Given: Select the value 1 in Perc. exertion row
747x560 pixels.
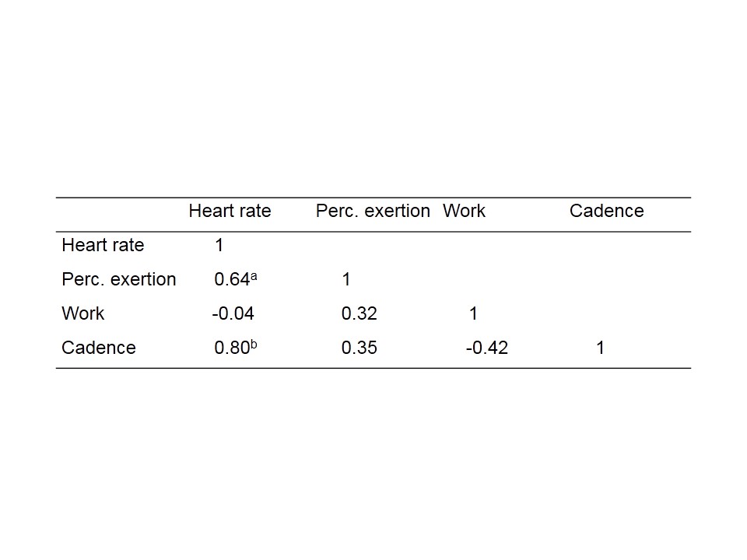Looking at the screenshot, I should [x=346, y=279].
